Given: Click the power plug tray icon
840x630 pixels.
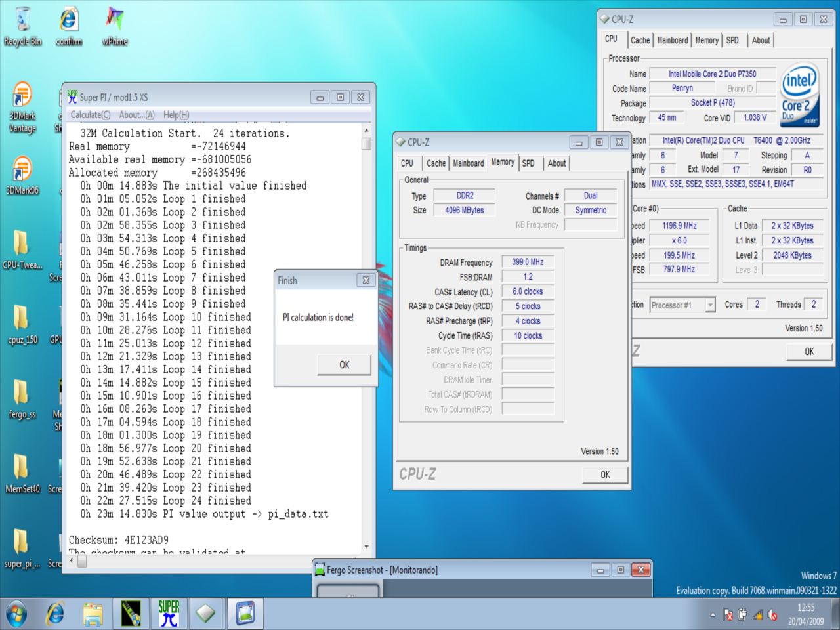Looking at the screenshot, I should (x=742, y=615).
